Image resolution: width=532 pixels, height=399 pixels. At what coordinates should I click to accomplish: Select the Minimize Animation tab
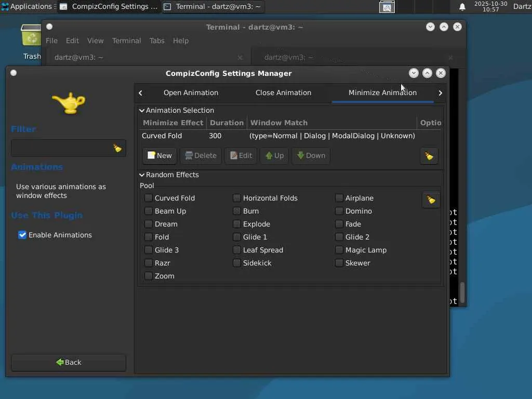(382, 92)
